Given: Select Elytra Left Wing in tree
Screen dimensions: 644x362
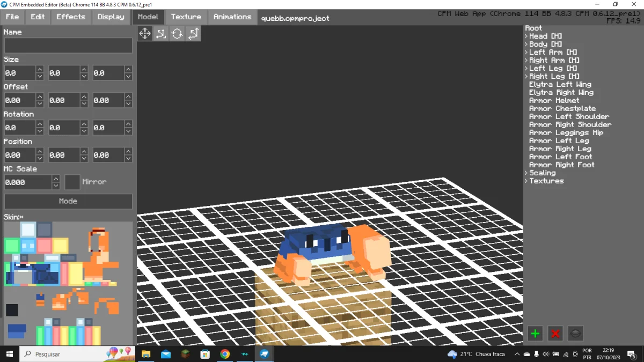Looking at the screenshot, I should (560, 84).
